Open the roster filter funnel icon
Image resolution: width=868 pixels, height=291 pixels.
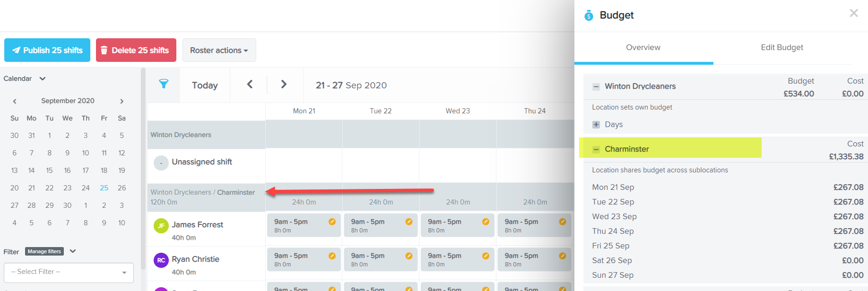164,84
